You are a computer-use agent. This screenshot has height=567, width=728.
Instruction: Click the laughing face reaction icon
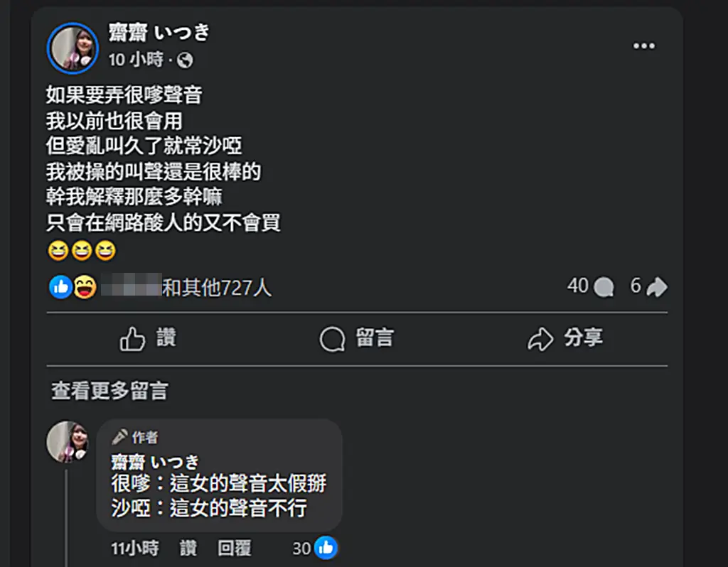pyautogui.click(x=85, y=287)
